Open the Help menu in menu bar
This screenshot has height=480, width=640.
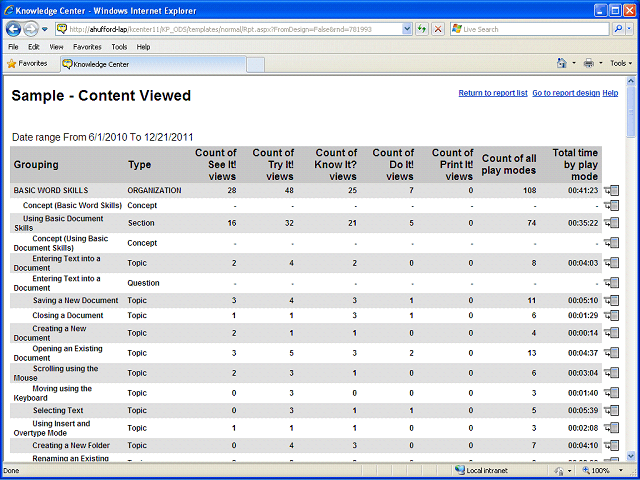tap(143, 47)
